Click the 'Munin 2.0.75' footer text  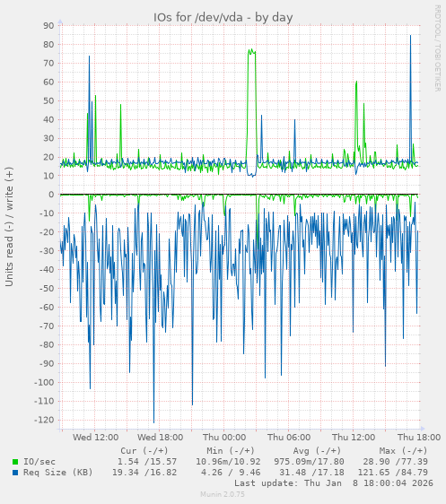point(223,494)
